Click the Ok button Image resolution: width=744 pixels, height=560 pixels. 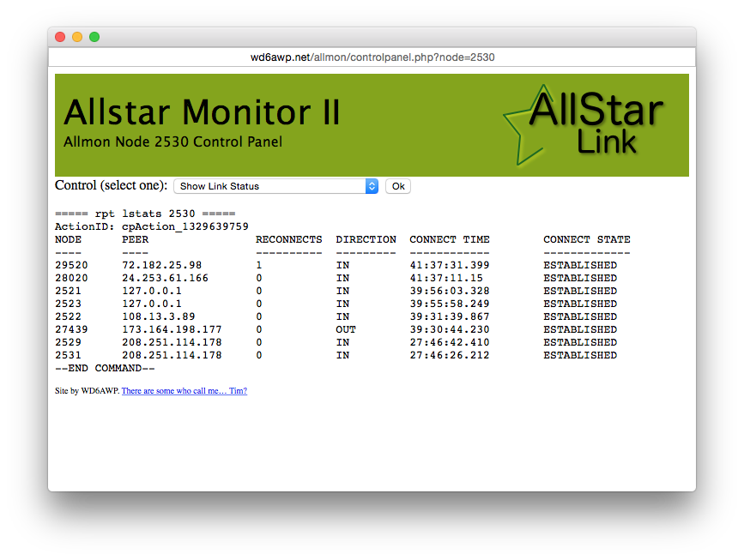398,186
